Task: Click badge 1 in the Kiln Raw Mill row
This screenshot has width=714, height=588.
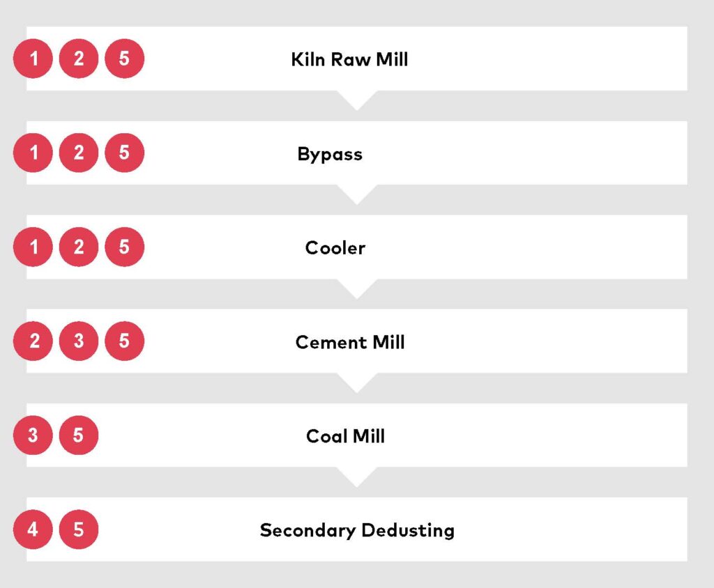Action: [33, 59]
